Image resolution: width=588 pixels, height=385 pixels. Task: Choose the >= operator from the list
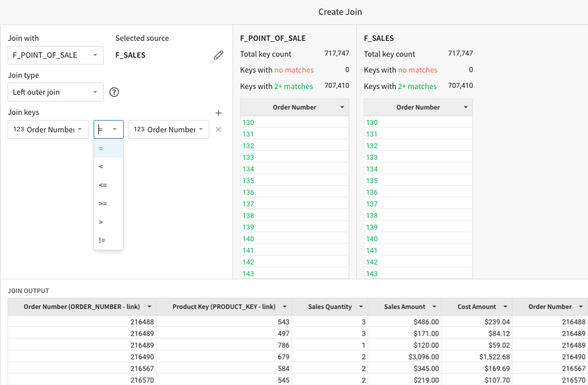point(108,204)
